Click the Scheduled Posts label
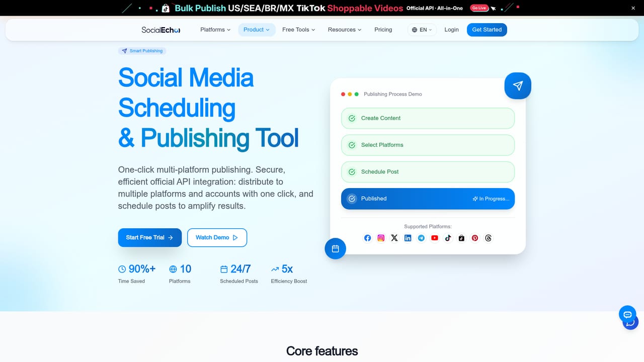The image size is (644, 362). tap(239, 281)
